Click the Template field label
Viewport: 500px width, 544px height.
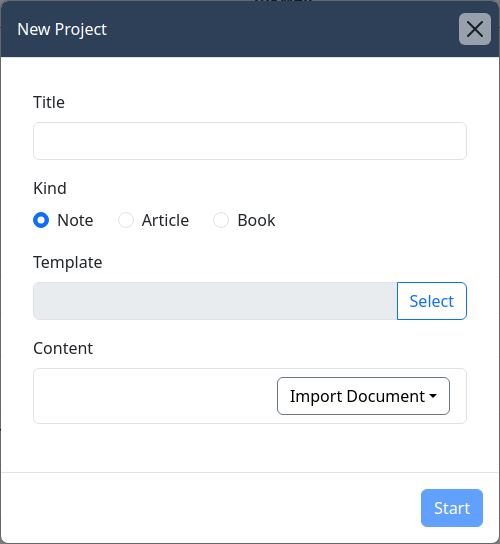point(68,263)
